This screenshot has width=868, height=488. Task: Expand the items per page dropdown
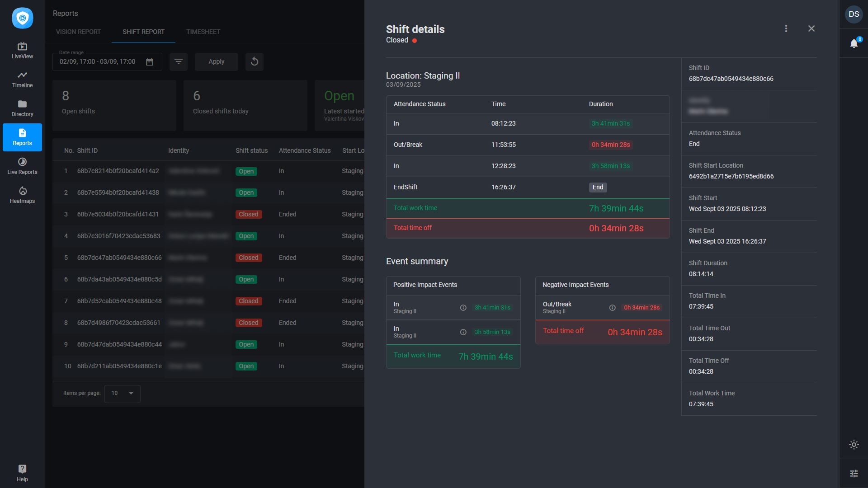(x=123, y=393)
